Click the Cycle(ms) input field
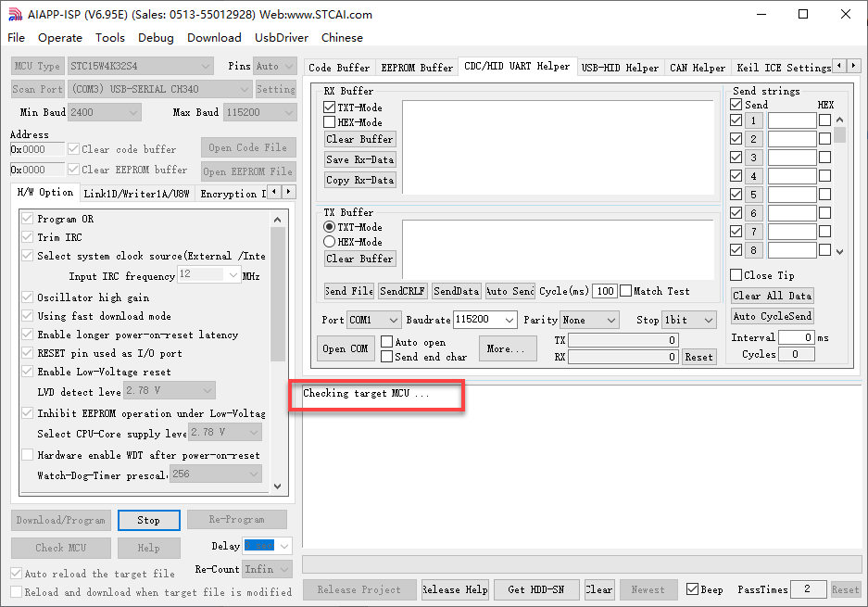868x607 pixels. point(605,291)
